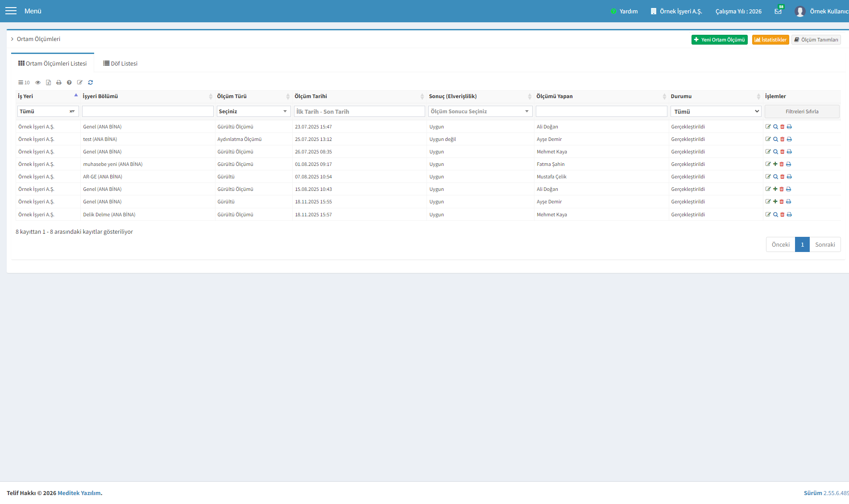Delete the 26.07.2025 08:35 measurement
Viewport: 849px width, 504px height.
click(x=782, y=152)
